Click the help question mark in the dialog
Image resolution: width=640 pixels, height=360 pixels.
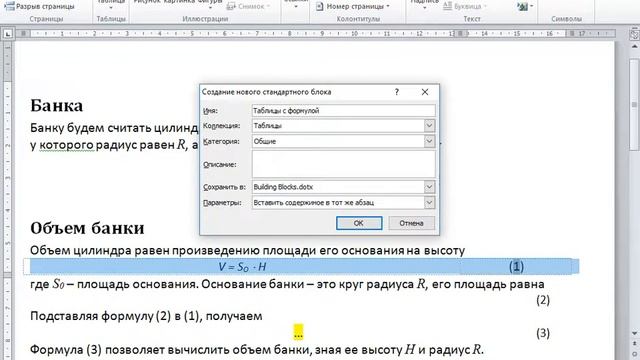397,92
